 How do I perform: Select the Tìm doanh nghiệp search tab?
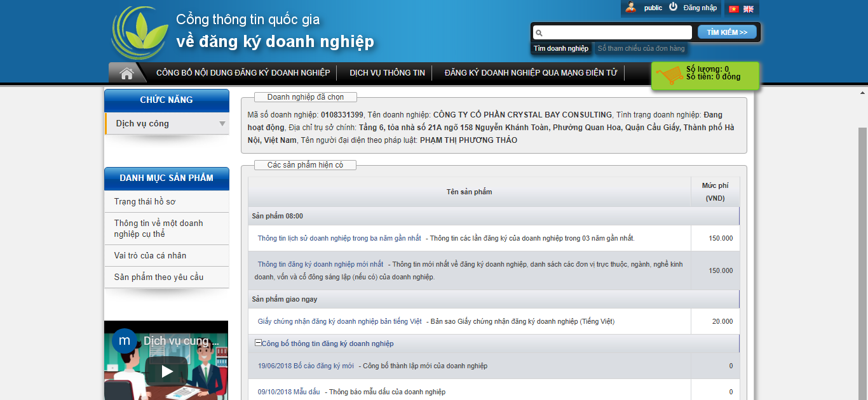click(561, 48)
